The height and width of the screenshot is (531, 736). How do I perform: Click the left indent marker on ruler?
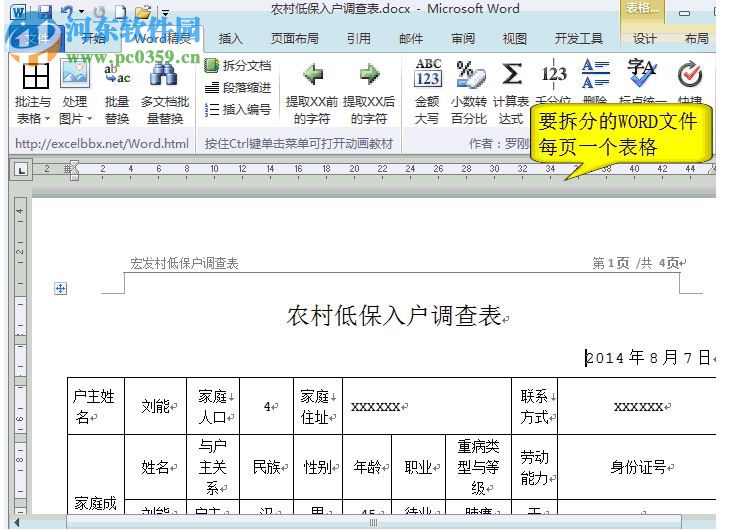coord(74,170)
